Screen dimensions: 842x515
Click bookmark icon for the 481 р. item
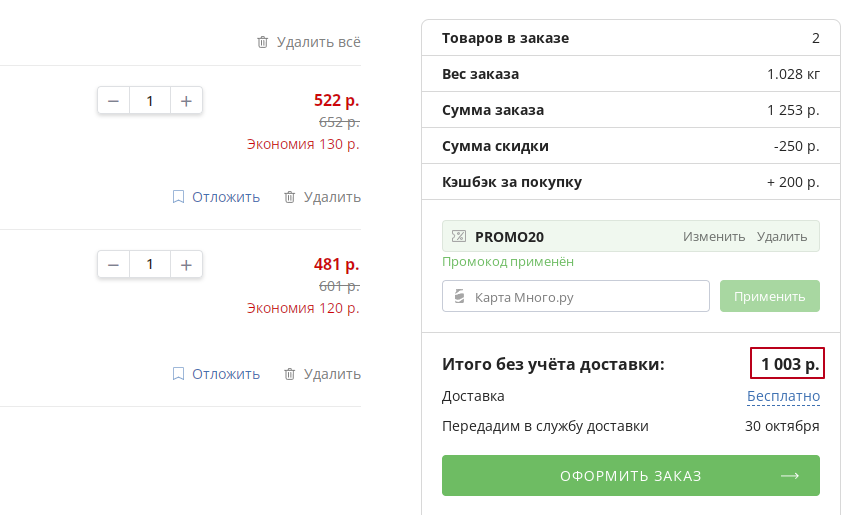click(178, 374)
